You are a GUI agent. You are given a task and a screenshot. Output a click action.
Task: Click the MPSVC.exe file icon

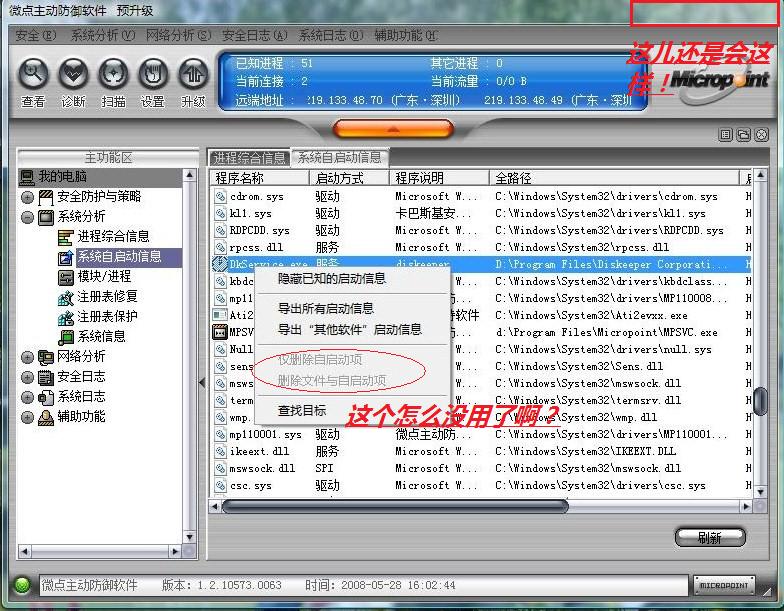pyautogui.click(x=220, y=332)
